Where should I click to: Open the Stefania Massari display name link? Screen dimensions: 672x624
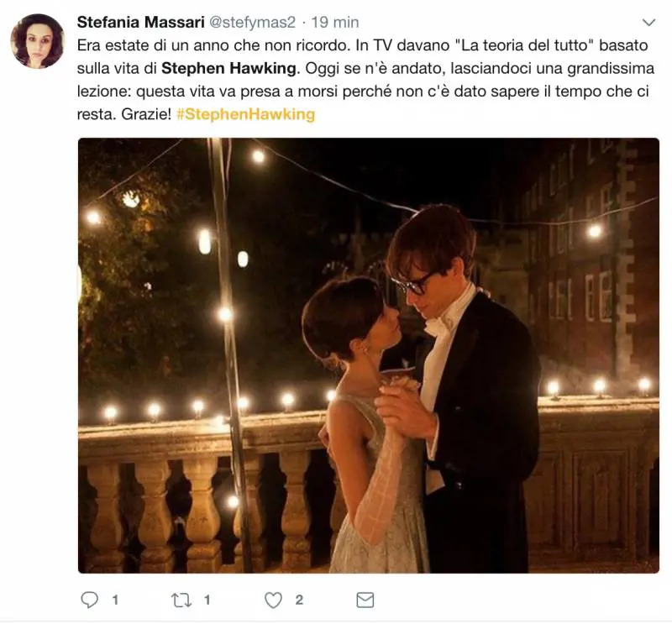(140, 23)
